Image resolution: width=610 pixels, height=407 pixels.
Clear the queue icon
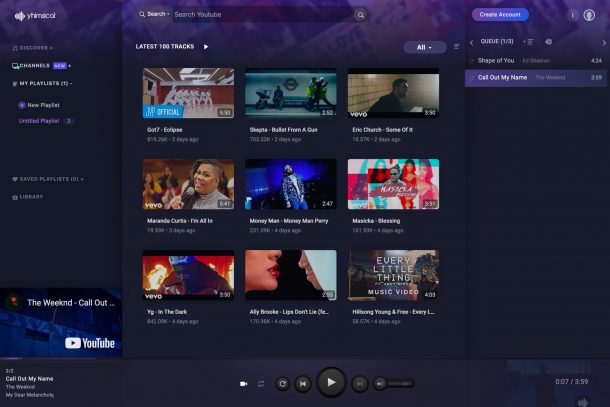pyautogui.click(x=549, y=42)
